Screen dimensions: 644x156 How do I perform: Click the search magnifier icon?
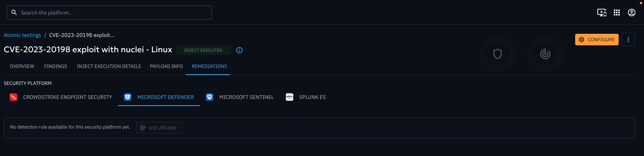pyautogui.click(x=14, y=13)
